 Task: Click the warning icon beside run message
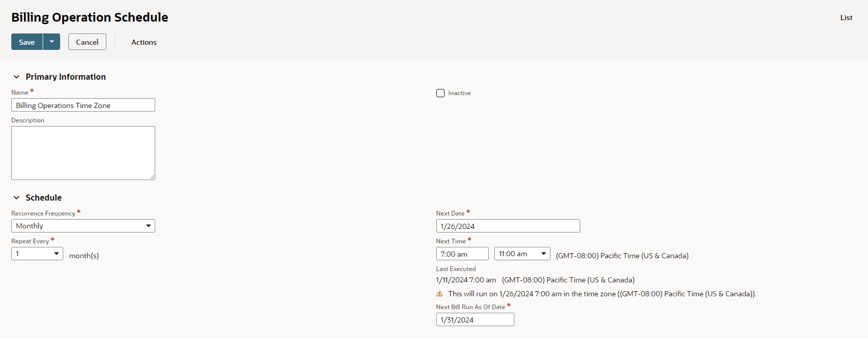click(439, 294)
